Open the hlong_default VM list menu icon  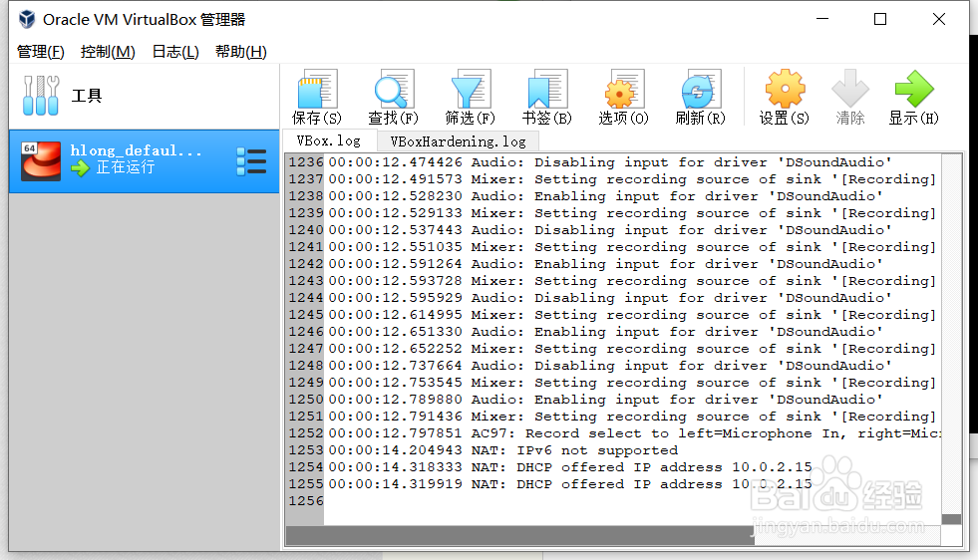point(251,161)
